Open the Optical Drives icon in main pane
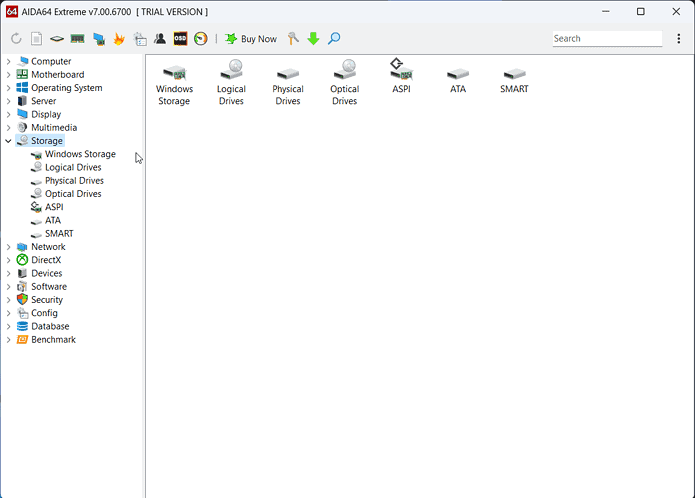This screenshot has height=498, width=695. (345, 82)
